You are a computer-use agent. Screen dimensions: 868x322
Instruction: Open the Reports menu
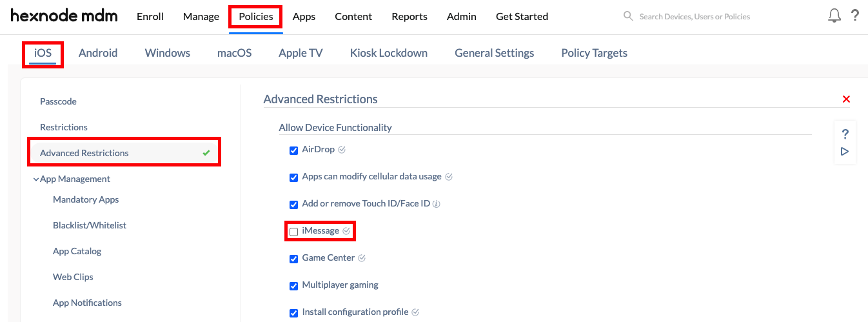coord(409,17)
